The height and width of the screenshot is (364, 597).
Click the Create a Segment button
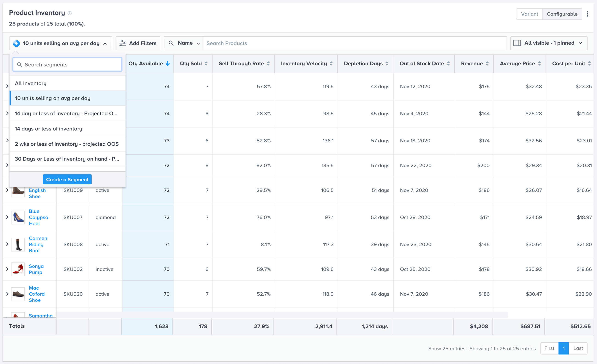click(x=67, y=179)
